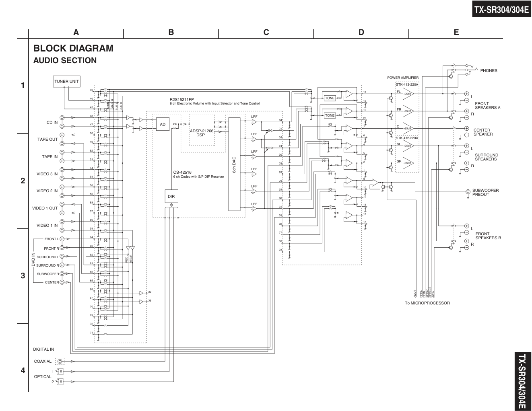
Task: Click the FRONT SPEAKERS B label
Action: click(488, 236)
